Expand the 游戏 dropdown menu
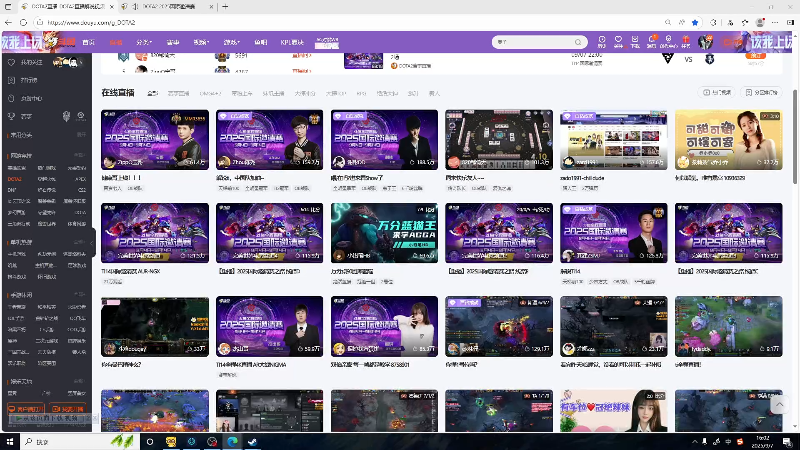 coord(231,42)
